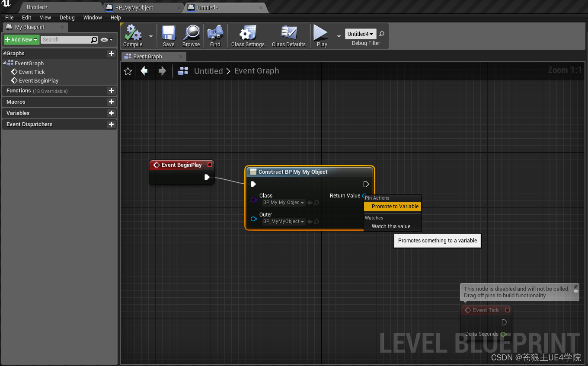Add a new variable with the plus button
The width and height of the screenshot is (588, 366).
point(111,113)
